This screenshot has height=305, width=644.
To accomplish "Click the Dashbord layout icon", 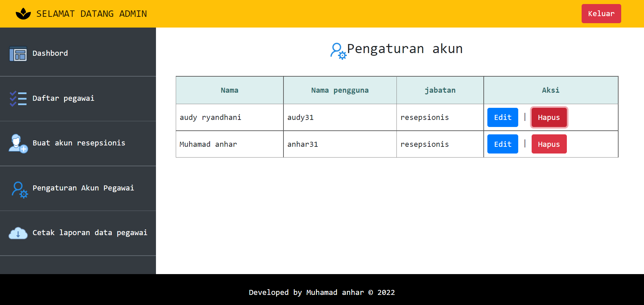I will pos(18,54).
